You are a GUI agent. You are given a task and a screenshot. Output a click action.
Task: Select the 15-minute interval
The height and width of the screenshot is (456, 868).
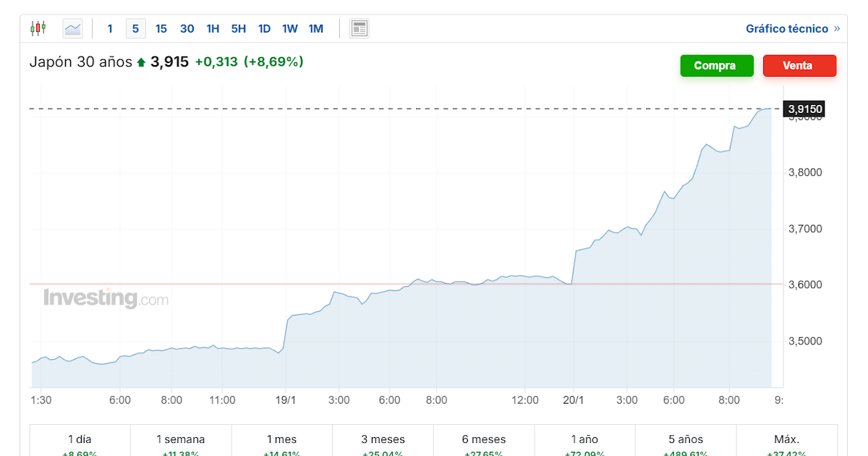161,29
